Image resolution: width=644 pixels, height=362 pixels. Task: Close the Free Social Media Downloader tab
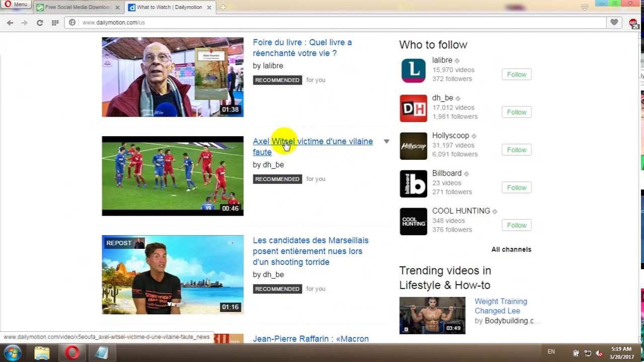point(117,8)
